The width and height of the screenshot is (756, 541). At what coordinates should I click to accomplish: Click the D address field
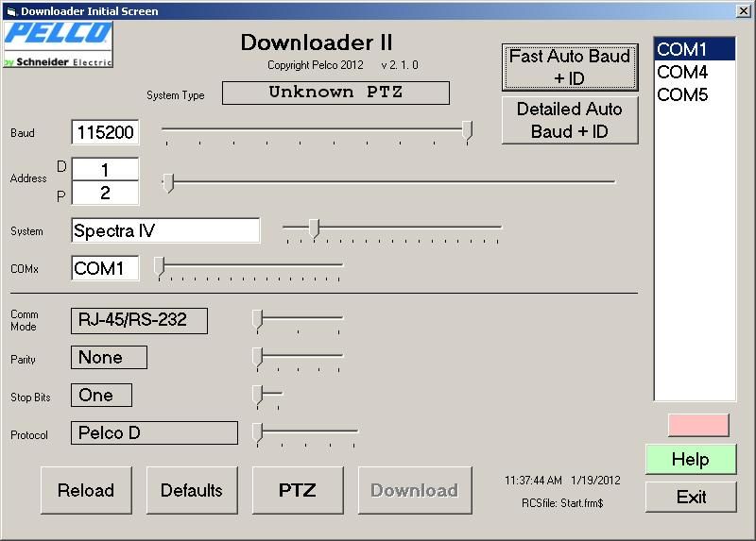pos(105,170)
